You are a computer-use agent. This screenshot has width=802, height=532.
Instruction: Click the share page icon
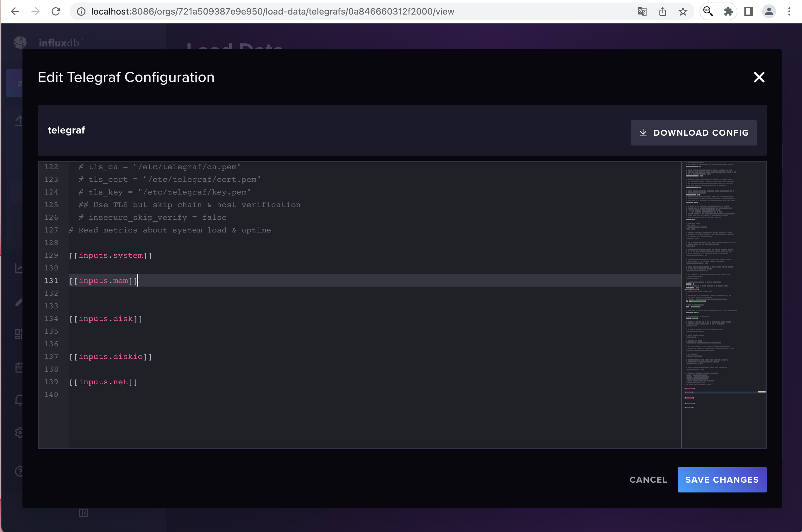(x=662, y=11)
